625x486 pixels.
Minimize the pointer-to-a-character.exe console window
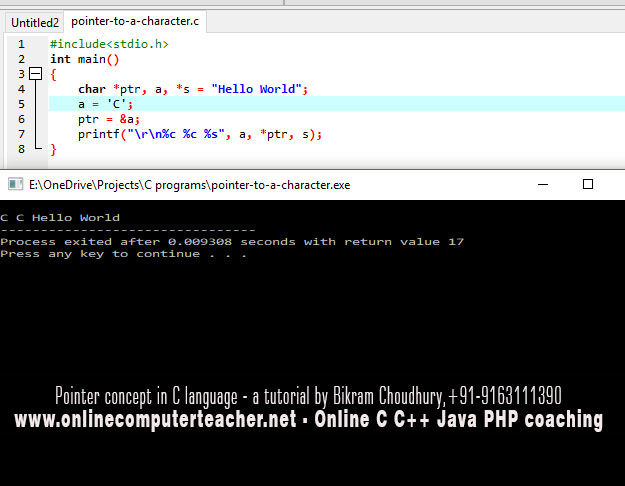tap(541, 184)
